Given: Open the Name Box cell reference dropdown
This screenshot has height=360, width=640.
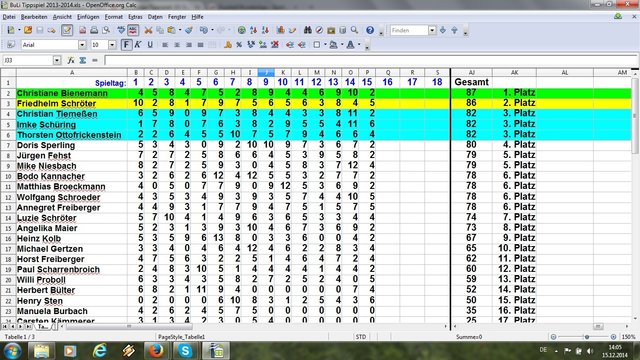Looking at the screenshot, I should 57,60.
